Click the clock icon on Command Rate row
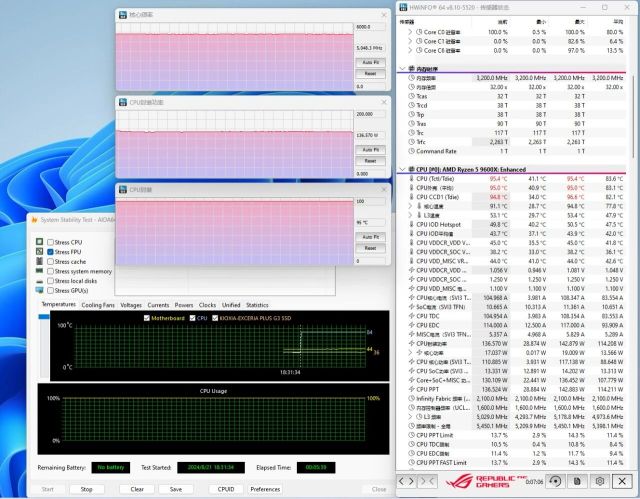 pos(411,151)
